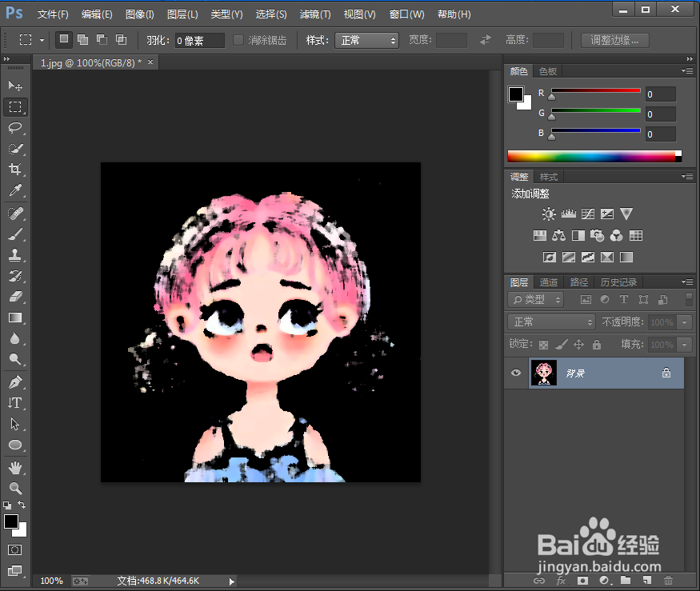This screenshot has width=700, height=591.
Task: Select the Rectangular Marquee tool
Action: [x=15, y=106]
